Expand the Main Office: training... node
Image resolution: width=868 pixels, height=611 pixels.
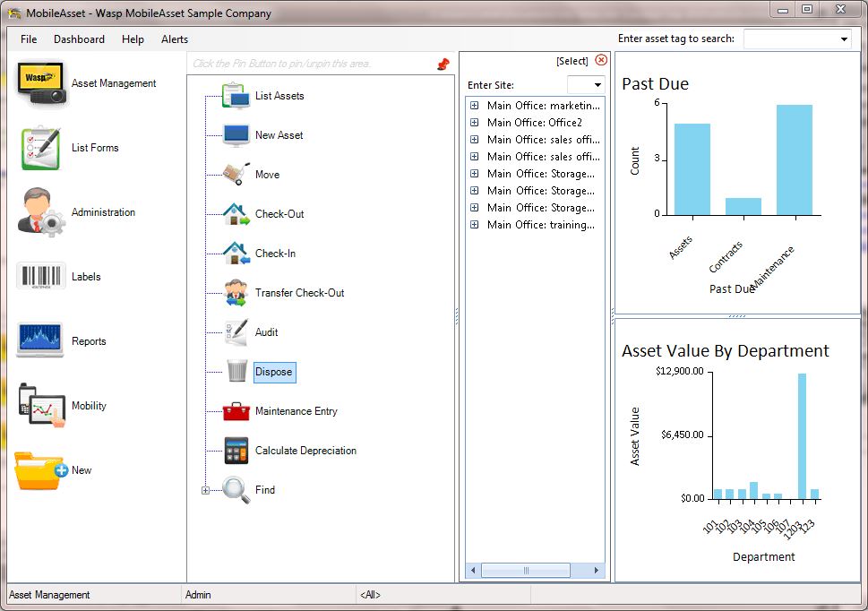(475, 225)
